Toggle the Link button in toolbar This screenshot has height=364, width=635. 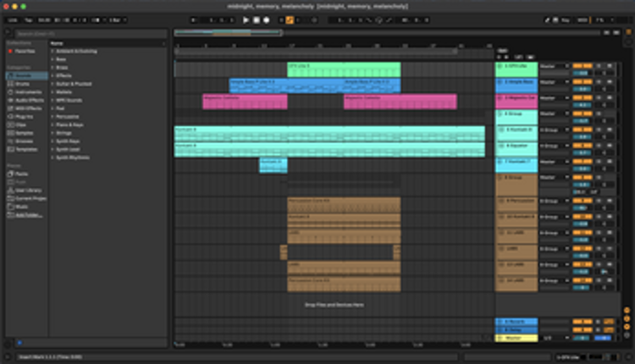(13, 19)
